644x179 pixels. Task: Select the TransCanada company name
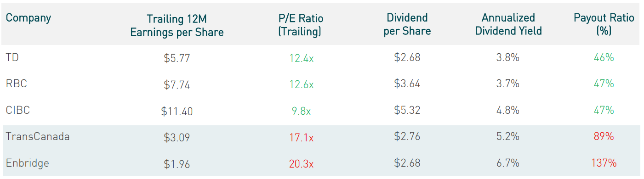click(x=38, y=136)
